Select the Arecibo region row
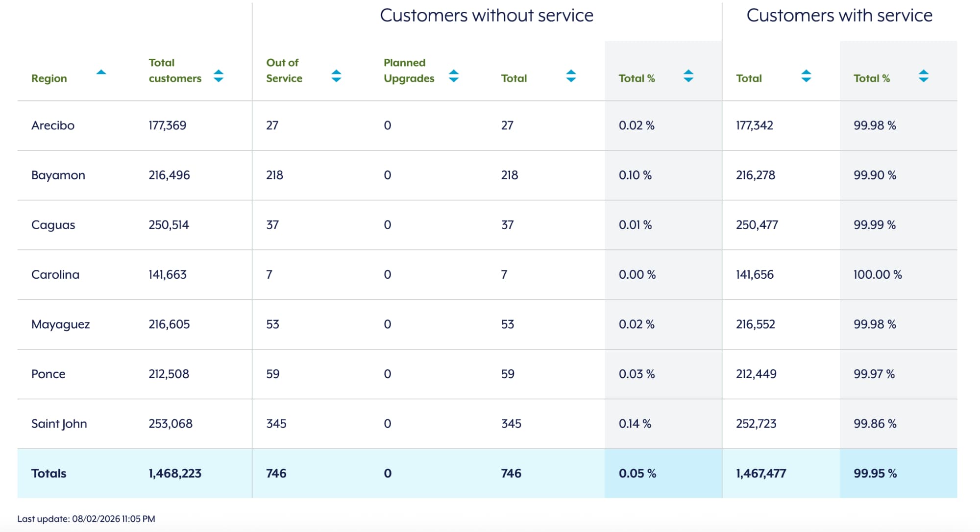Image resolution: width=980 pixels, height=532 pixels. (53, 125)
